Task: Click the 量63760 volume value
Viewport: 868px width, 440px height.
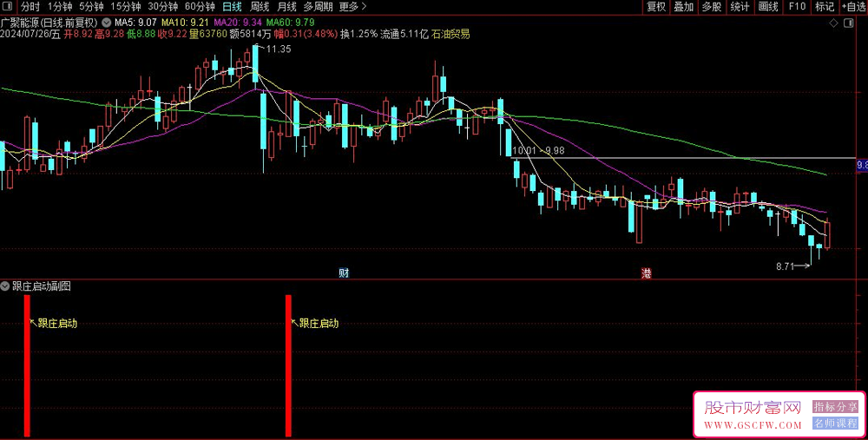Action: (207, 35)
